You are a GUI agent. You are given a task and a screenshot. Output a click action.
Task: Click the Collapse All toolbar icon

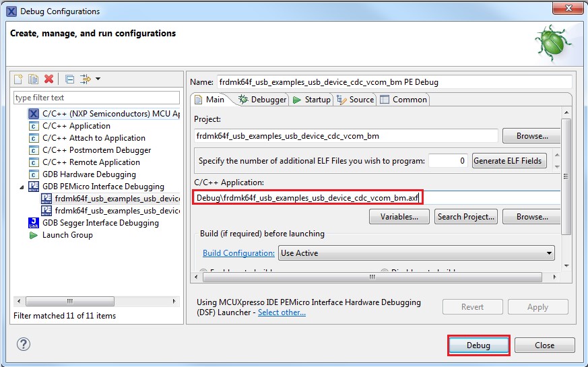69,79
